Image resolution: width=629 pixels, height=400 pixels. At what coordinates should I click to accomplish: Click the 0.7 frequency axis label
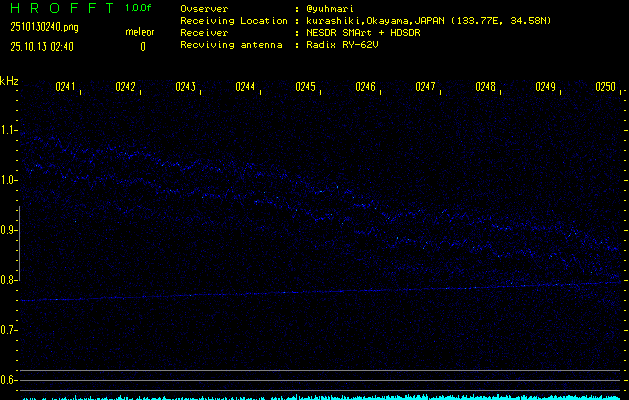tap(9, 330)
